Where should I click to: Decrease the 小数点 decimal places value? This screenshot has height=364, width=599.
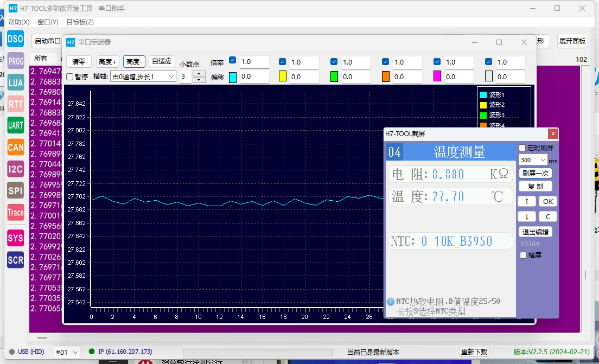199,79
